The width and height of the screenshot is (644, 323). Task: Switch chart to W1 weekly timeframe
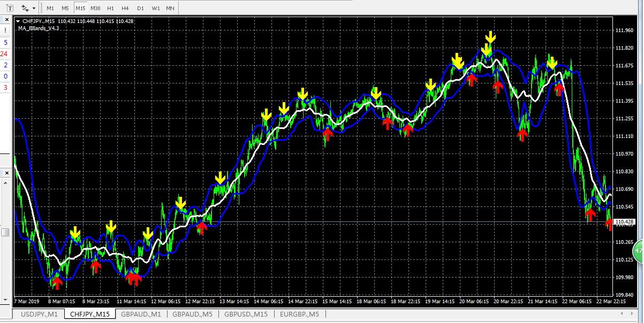click(x=155, y=9)
